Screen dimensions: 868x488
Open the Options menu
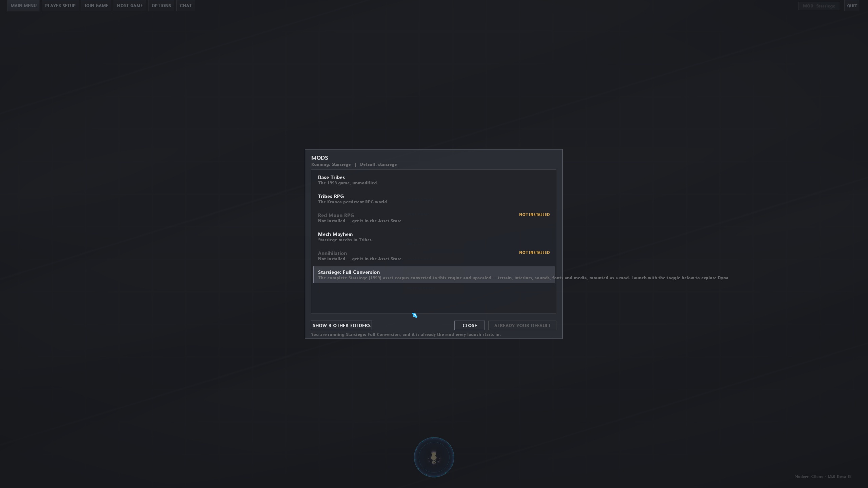pyautogui.click(x=161, y=6)
